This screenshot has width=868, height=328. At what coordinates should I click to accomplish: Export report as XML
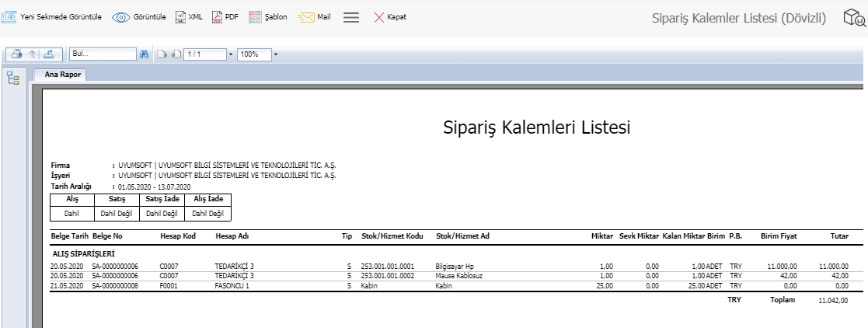(189, 17)
